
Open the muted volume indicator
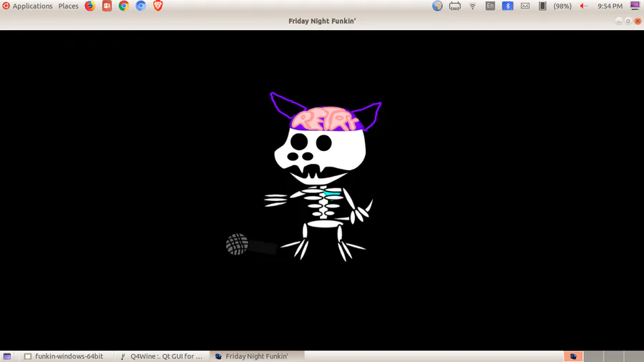pyautogui.click(x=584, y=6)
